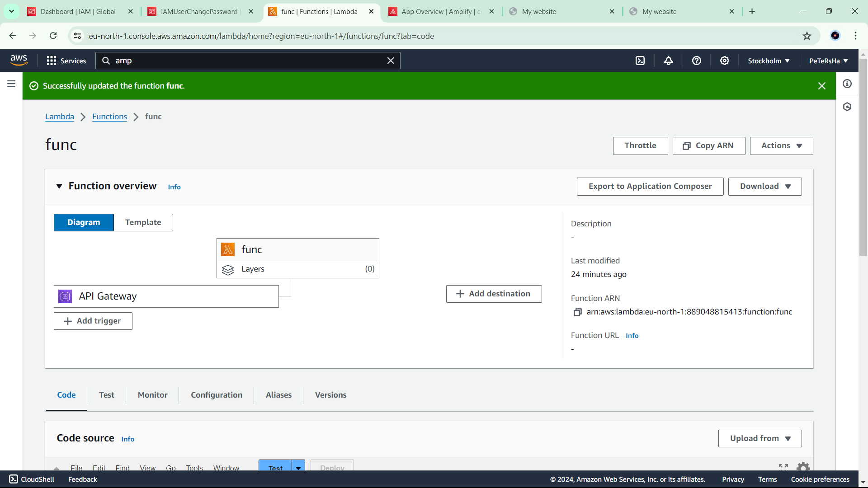This screenshot has width=868, height=488.
Task: Open the help question mark icon
Action: click(x=697, y=61)
